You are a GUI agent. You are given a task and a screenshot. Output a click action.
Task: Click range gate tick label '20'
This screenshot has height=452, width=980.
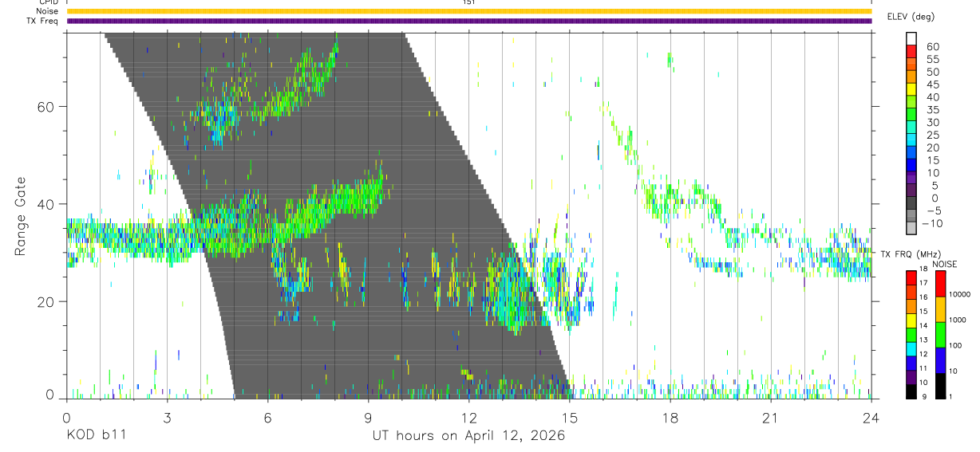tap(45, 302)
